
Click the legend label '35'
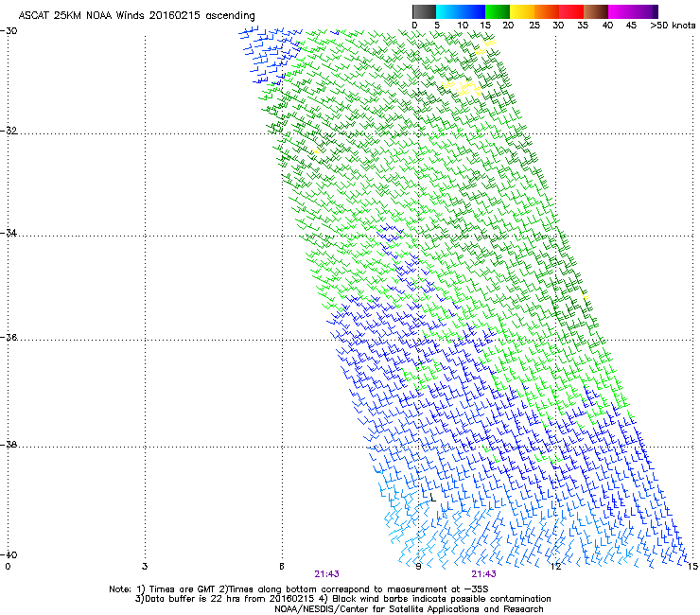583,26
